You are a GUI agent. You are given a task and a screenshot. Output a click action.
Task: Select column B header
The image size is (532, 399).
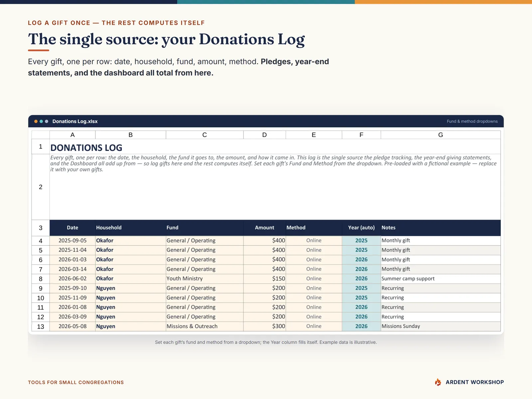point(131,135)
